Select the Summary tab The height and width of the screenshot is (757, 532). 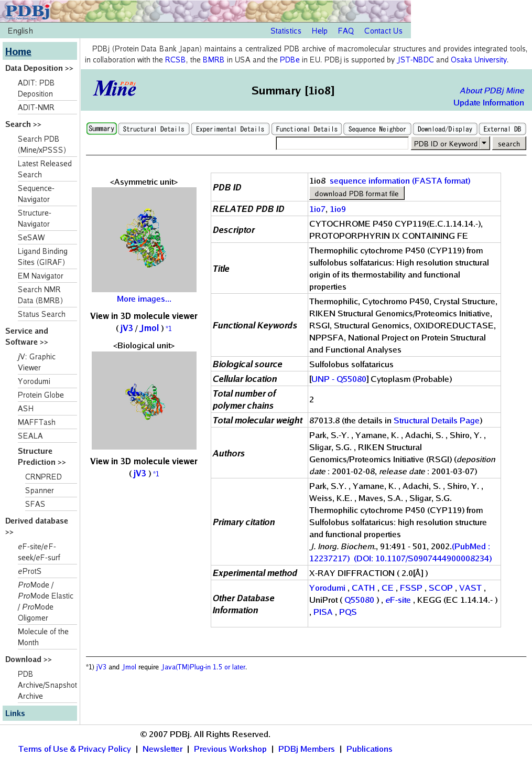101,129
